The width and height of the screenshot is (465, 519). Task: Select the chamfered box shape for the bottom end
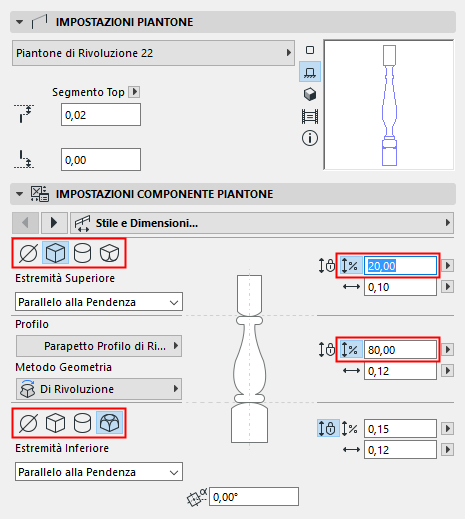pos(109,423)
